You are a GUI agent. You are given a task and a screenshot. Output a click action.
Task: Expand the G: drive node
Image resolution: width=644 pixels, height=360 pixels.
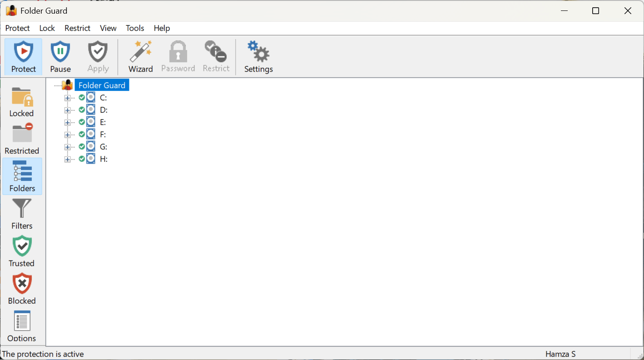(x=68, y=147)
